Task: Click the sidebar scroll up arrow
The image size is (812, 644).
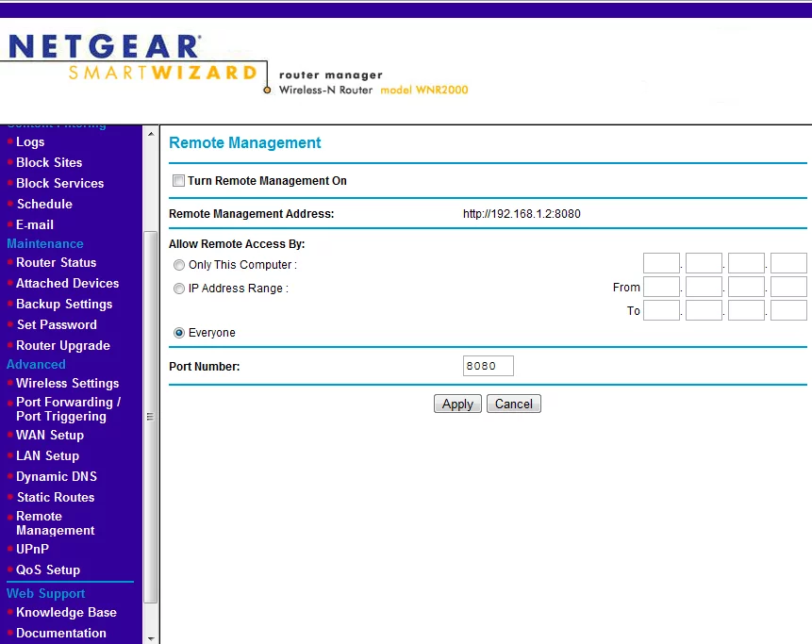Action: [150, 133]
